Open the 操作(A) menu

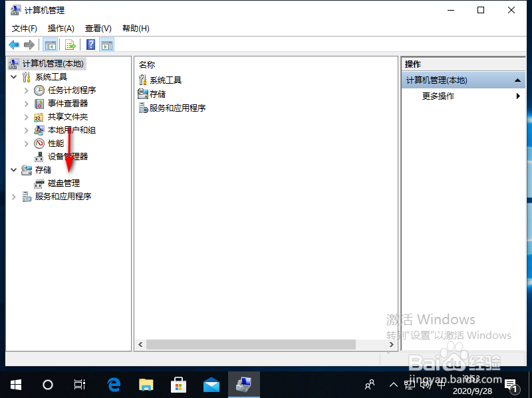coord(61,28)
